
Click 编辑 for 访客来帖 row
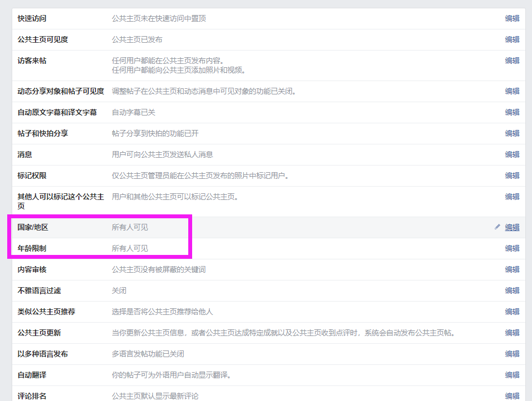click(512, 61)
